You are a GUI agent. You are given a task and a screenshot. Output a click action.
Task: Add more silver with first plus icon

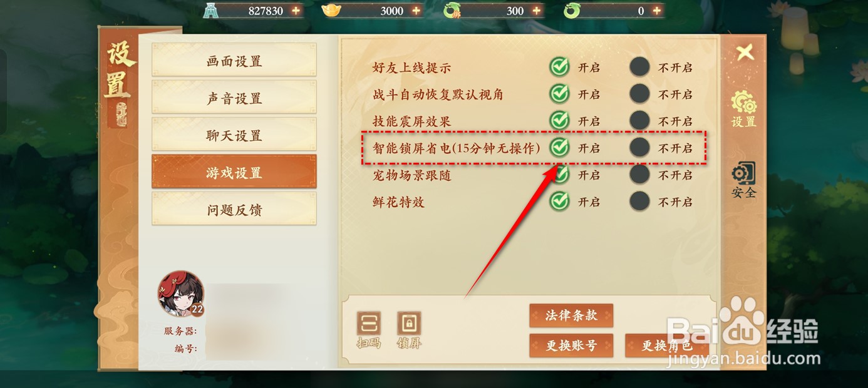pos(296,11)
